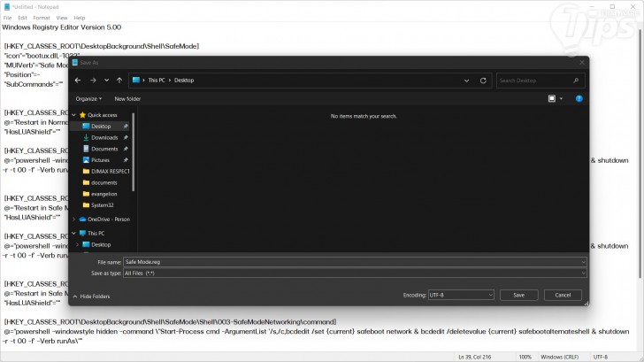Image resolution: width=644 pixels, height=362 pixels.
Task: Click the OneDrive cloud icon
Action: pos(82,220)
